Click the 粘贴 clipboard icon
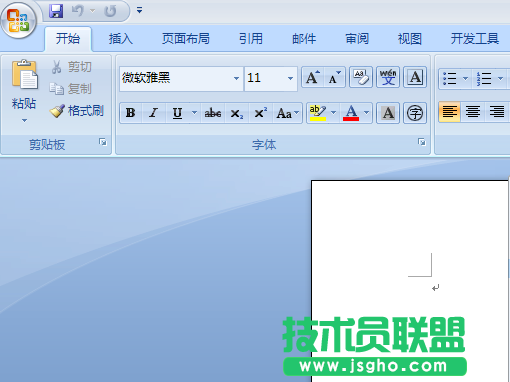This screenshot has height=382, width=510. click(x=24, y=75)
